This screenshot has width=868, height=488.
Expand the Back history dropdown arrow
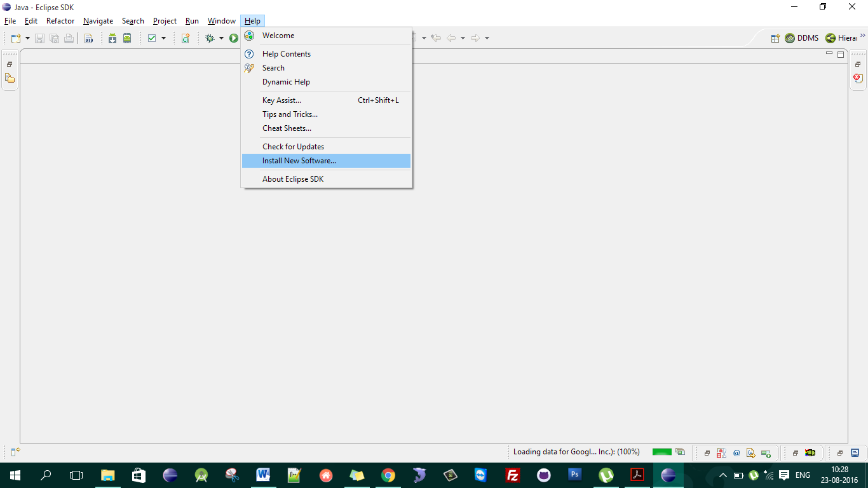pyautogui.click(x=463, y=38)
